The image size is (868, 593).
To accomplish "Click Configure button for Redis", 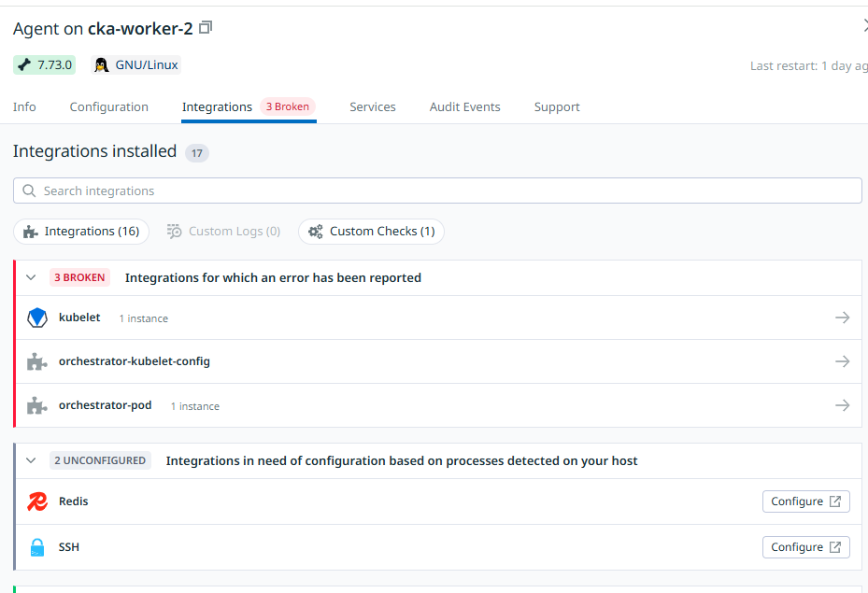I will (805, 501).
